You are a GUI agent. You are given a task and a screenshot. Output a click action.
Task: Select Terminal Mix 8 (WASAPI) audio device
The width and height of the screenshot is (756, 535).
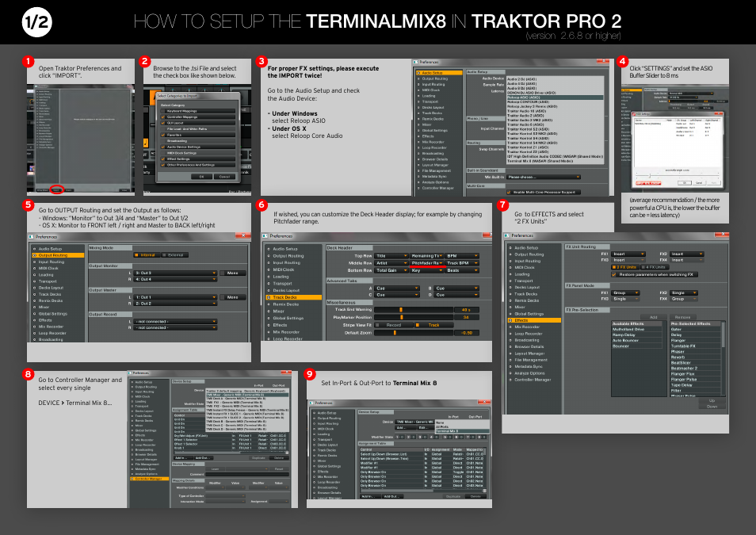pyautogui.click(x=555, y=161)
